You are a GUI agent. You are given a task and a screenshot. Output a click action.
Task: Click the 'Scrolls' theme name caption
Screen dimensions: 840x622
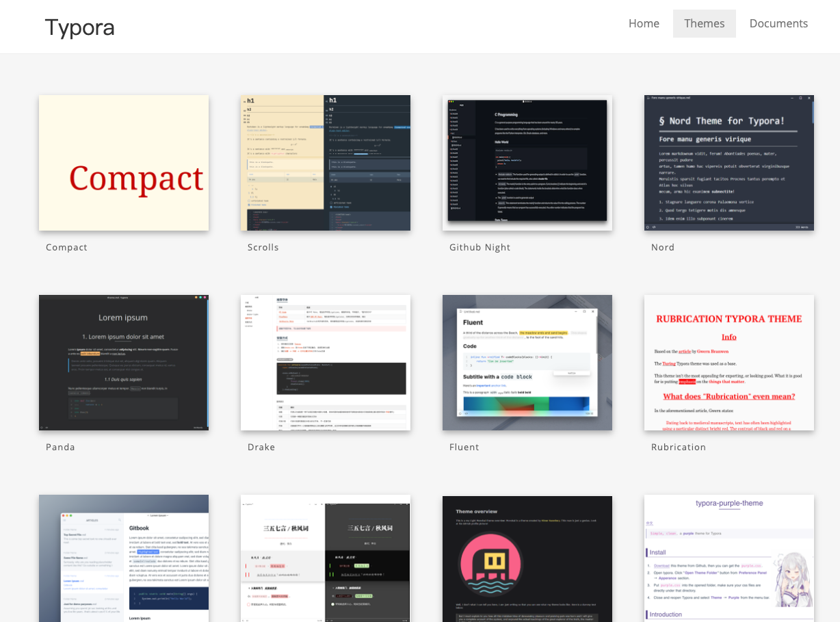(x=263, y=247)
